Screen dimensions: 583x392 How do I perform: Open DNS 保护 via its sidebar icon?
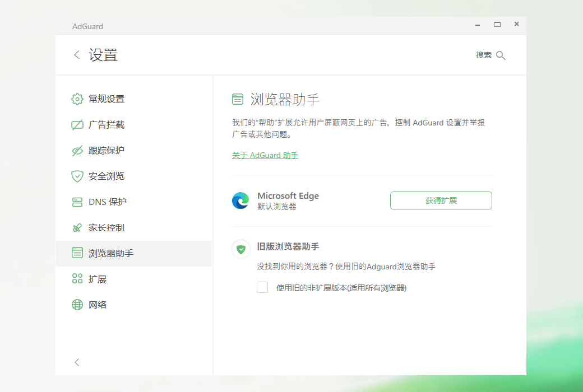(77, 202)
